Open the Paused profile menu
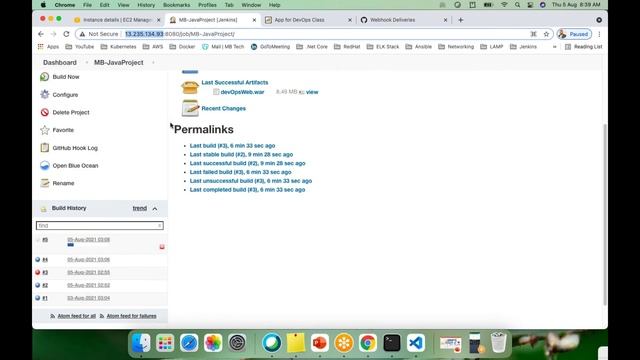 (x=574, y=34)
